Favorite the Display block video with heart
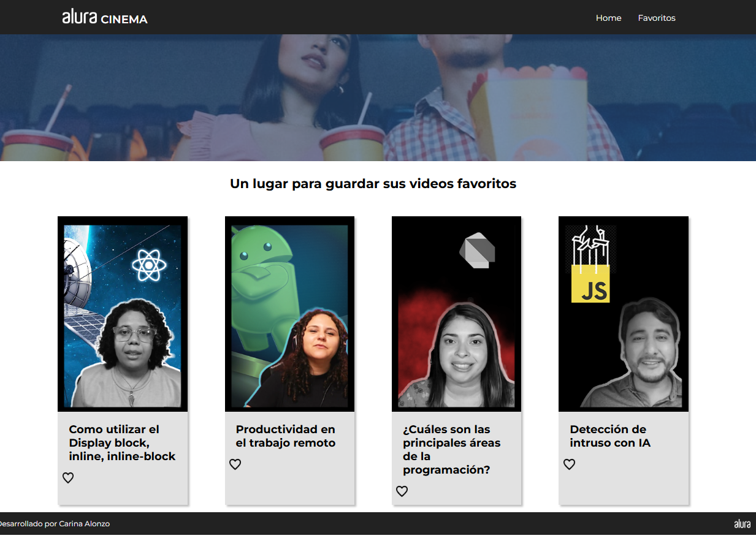 pyautogui.click(x=68, y=478)
